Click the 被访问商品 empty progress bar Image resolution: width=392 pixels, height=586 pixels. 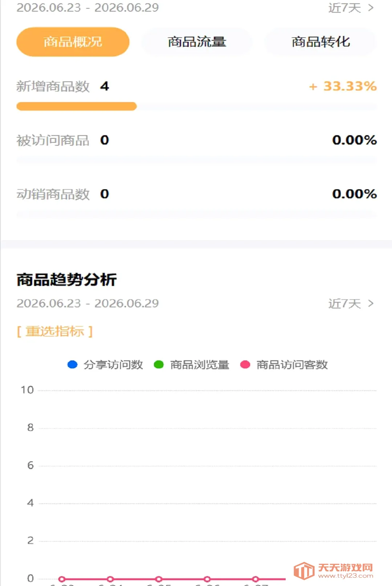[196, 160]
